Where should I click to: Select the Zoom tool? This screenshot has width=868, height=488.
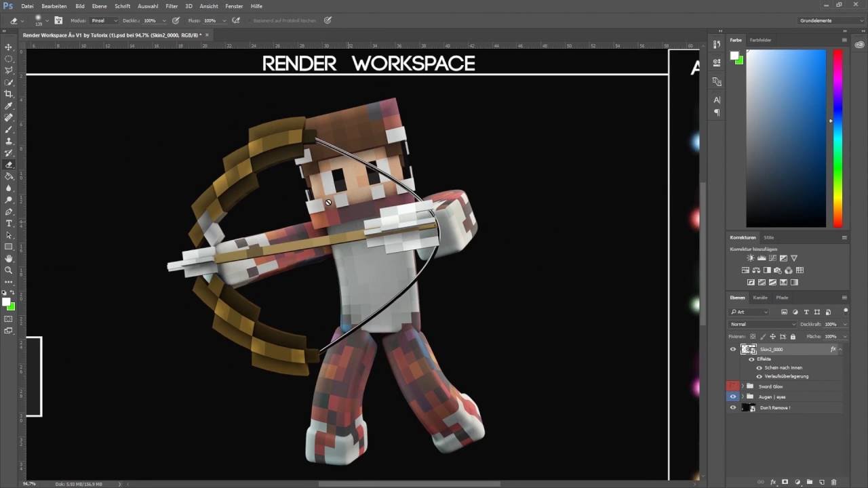pos(9,270)
